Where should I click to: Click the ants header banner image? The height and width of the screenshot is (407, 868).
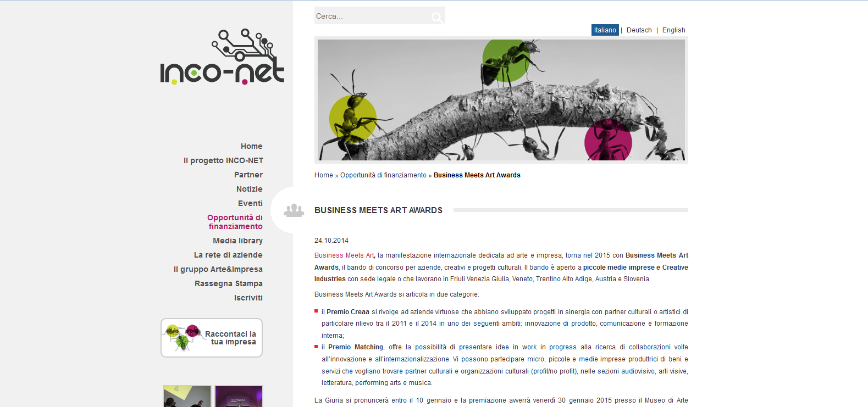coord(501,100)
